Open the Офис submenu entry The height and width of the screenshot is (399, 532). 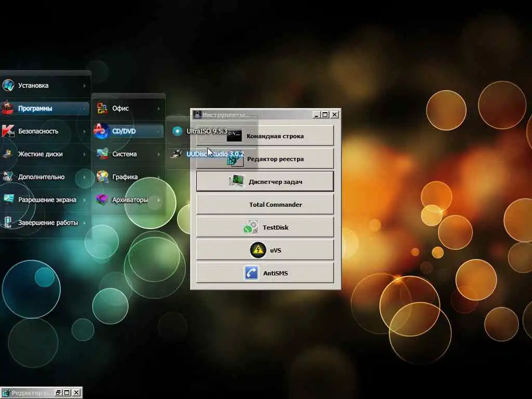[128, 108]
